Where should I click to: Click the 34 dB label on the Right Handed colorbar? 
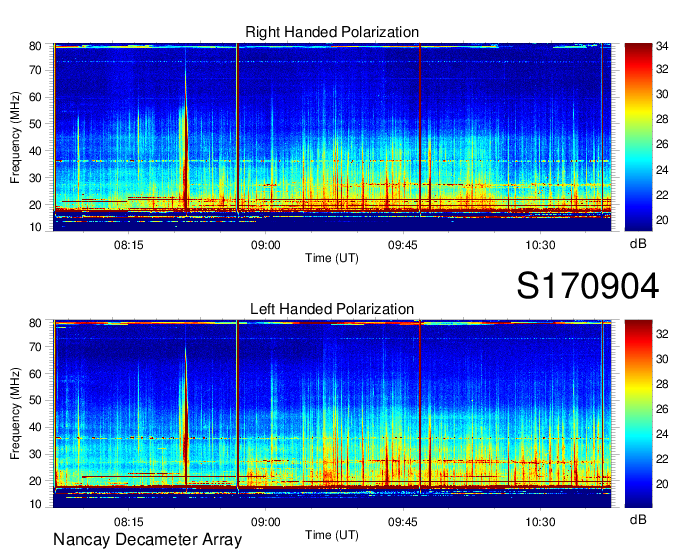coord(662,46)
